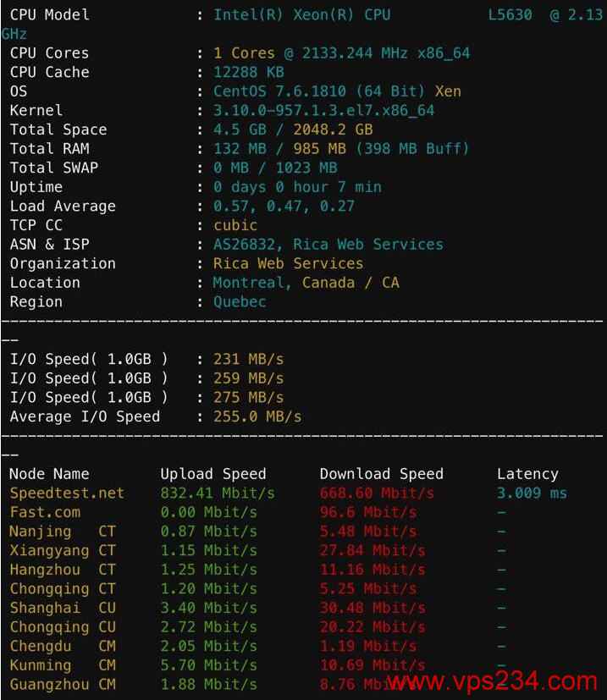
Task: Click the Quebec region value
Action: point(240,302)
